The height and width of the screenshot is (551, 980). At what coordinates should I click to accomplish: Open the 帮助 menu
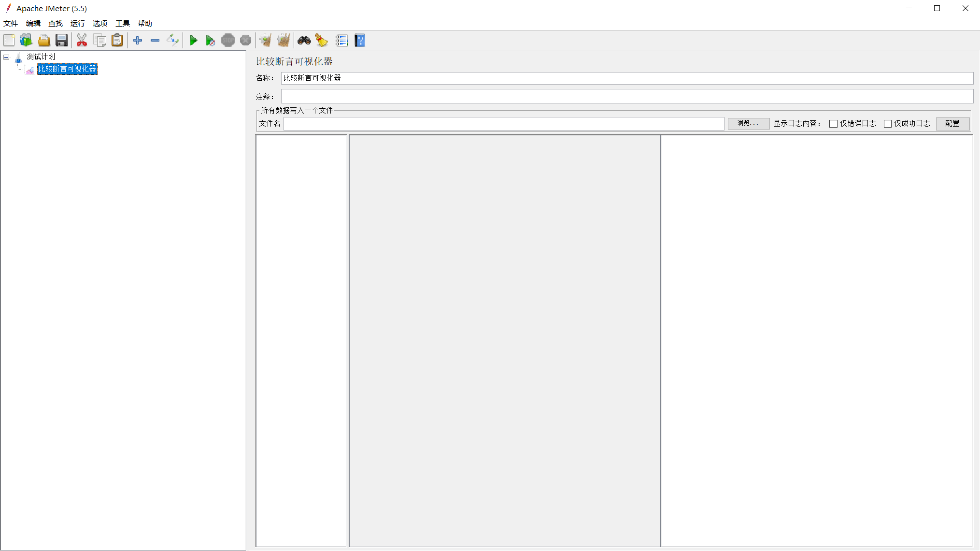(145, 24)
